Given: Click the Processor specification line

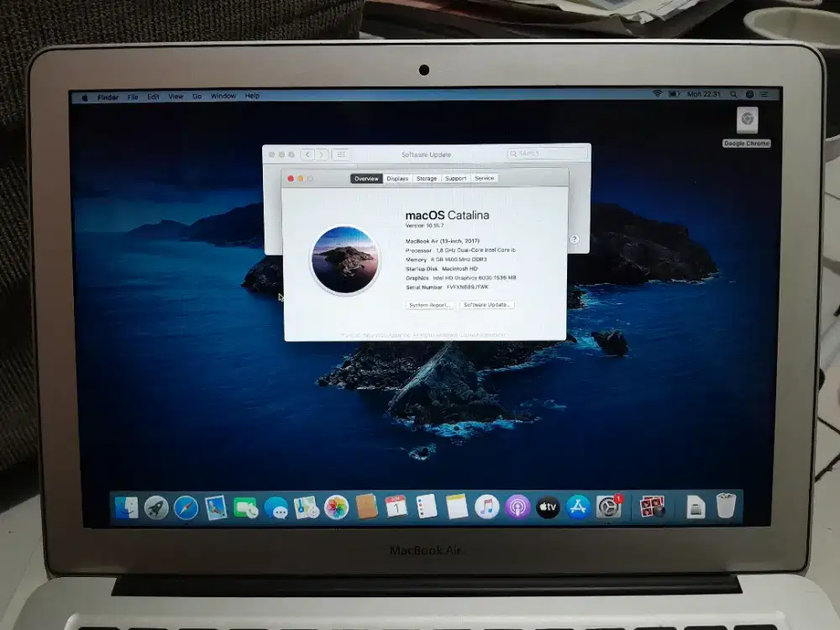Looking at the screenshot, I should 460,250.
